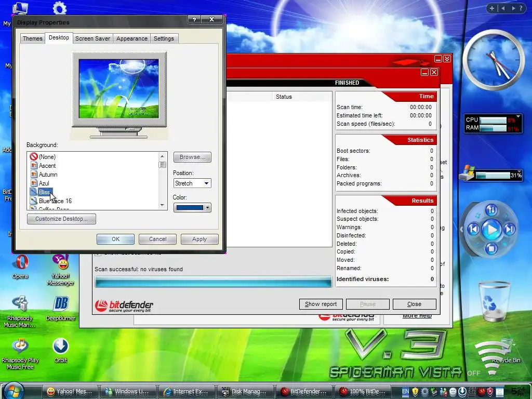Click My Computer icon at top-left desktop
The width and height of the screenshot is (532, 399).
click(20, 7)
